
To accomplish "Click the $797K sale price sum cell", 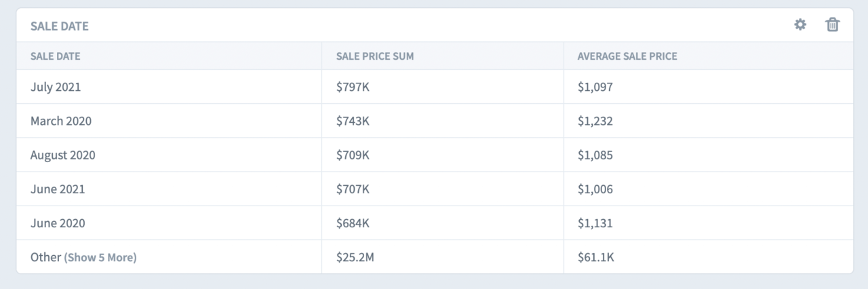I will (353, 87).
